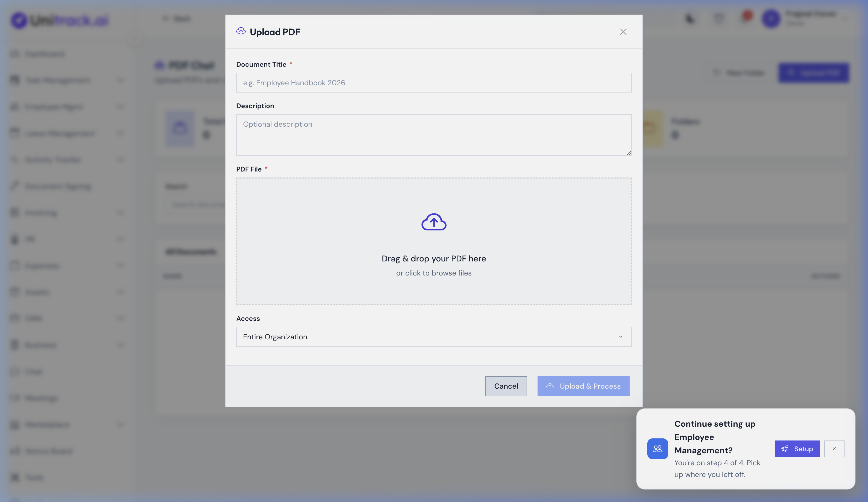This screenshot has height=502, width=868.
Task: Click the Document Title input field
Action: (x=434, y=83)
